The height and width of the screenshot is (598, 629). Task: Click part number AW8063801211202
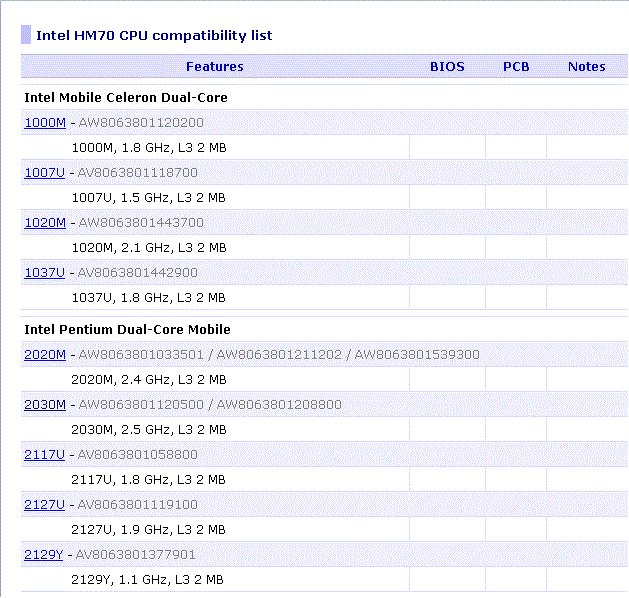coord(279,355)
